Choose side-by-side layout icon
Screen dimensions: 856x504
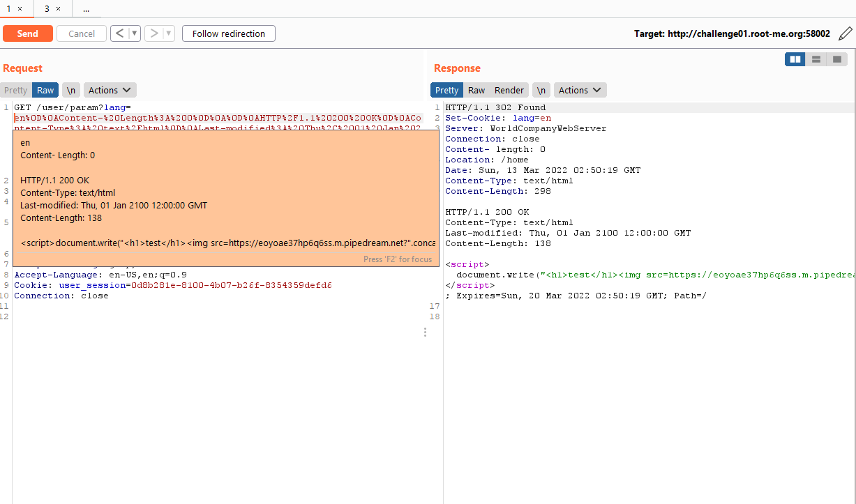(x=795, y=59)
